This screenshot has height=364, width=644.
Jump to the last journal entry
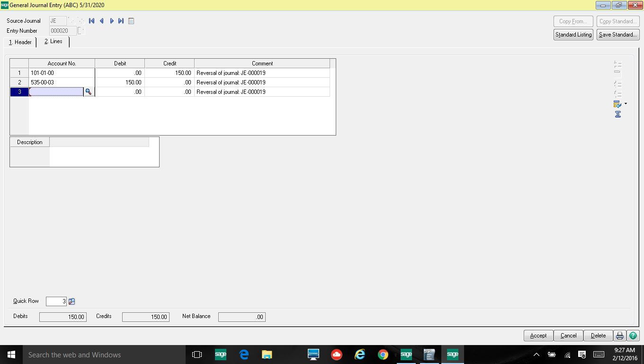pyautogui.click(x=120, y=21)
